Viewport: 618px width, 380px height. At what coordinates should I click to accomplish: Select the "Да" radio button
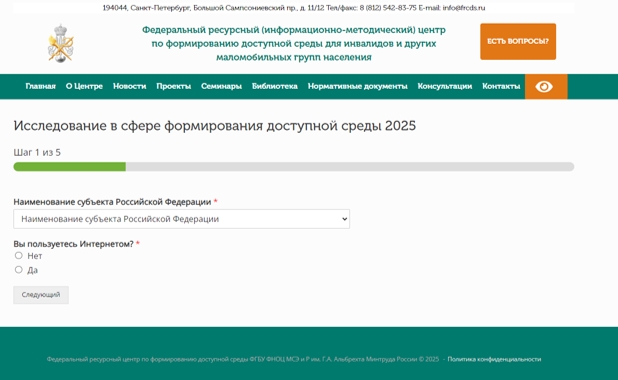(x=19, y=270)
